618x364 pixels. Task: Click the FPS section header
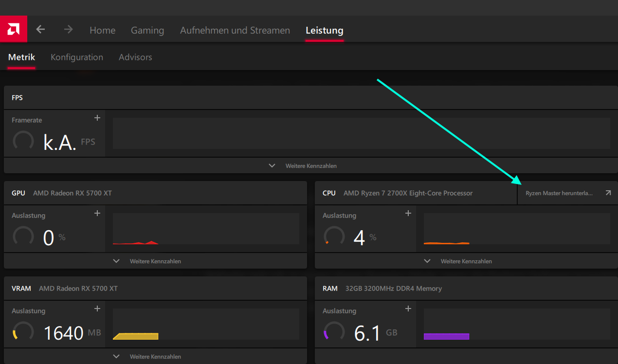click(x=310, y=98)
